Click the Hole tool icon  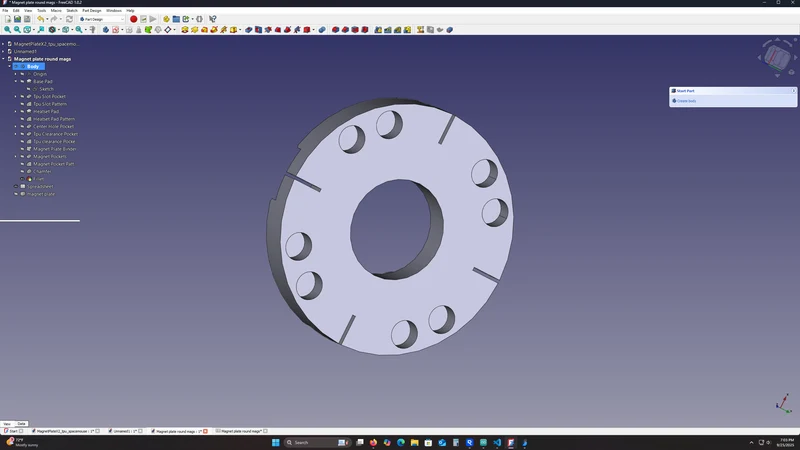coord(258,30)
